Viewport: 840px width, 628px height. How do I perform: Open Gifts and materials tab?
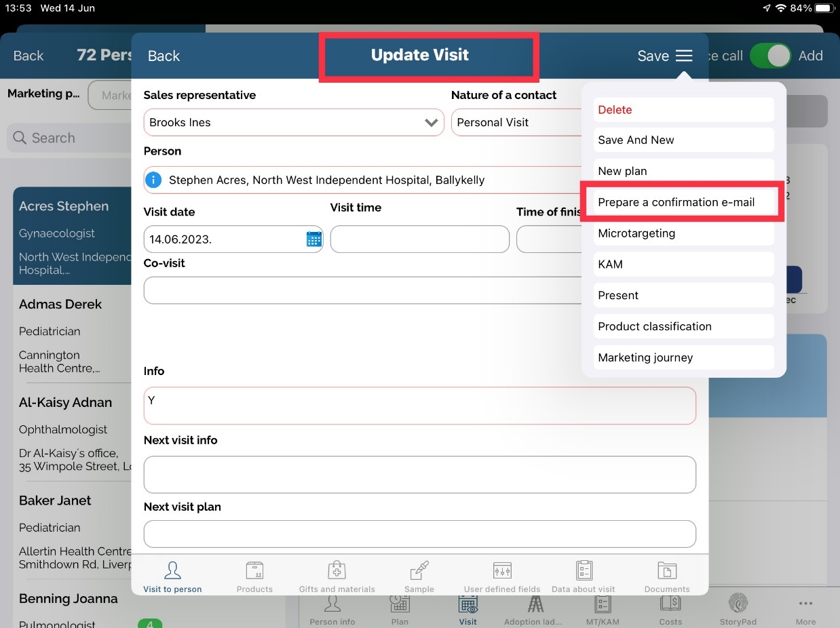coord(337,576)
